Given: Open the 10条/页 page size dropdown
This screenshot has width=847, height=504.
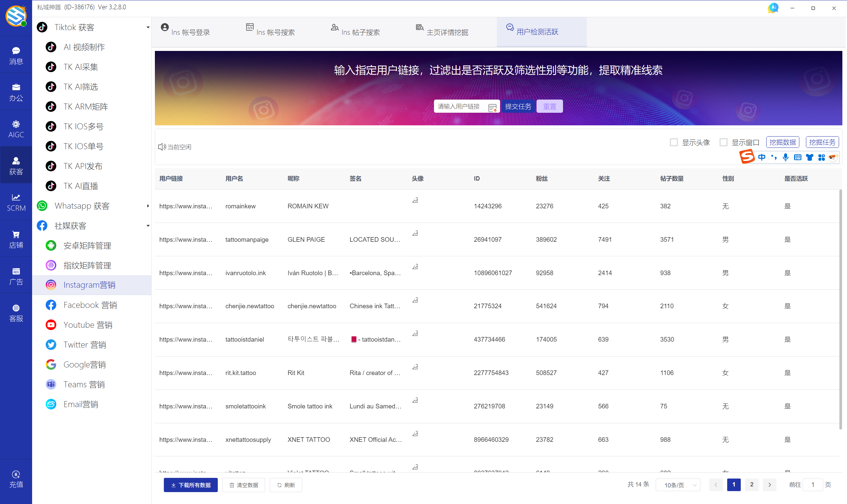Looking at the screenshot, I should [678, 485].
